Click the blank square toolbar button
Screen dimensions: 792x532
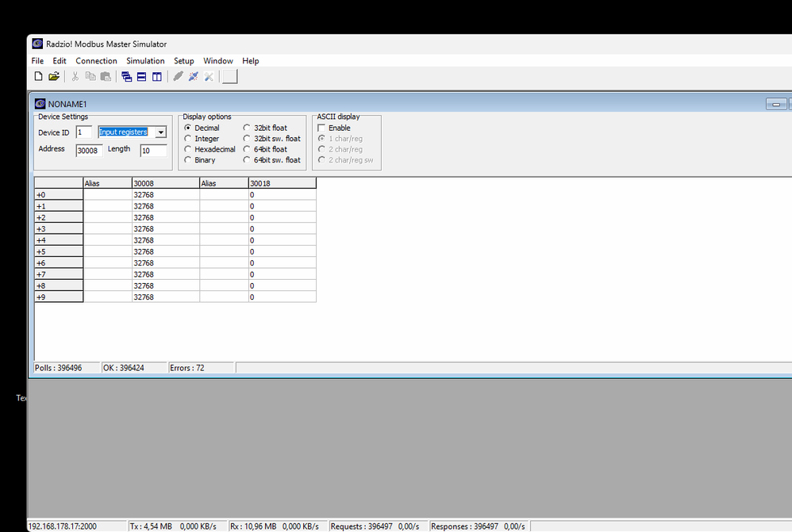[230, 76]
